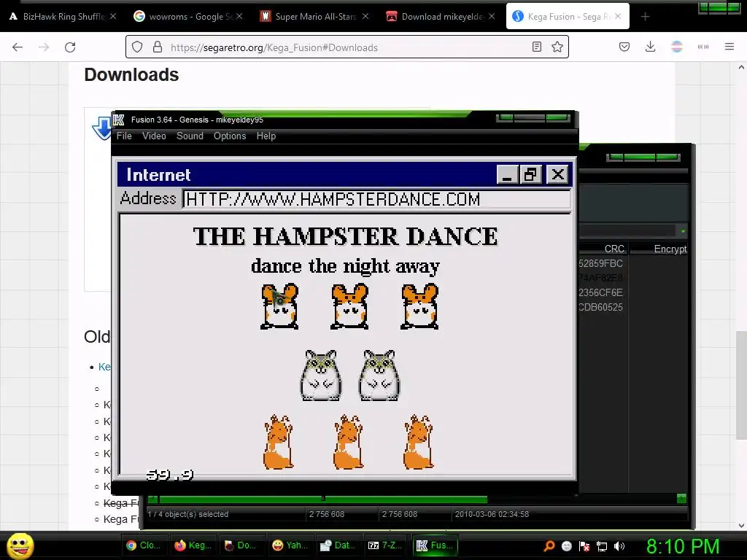
Task: Open the File menu in Fusion
Action: pos(124,136)
